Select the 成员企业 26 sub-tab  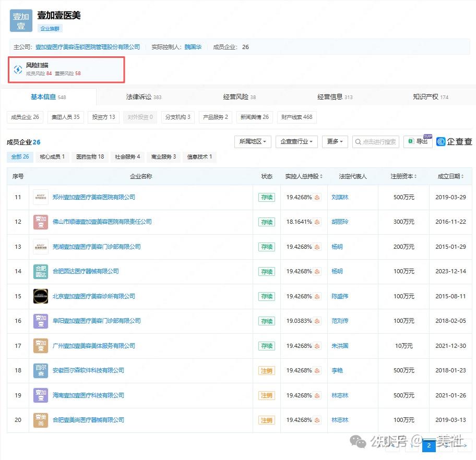coord(25,117)
